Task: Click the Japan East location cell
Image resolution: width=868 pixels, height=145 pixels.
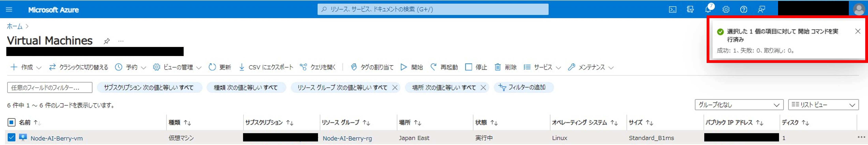Action: coord(414,138)
